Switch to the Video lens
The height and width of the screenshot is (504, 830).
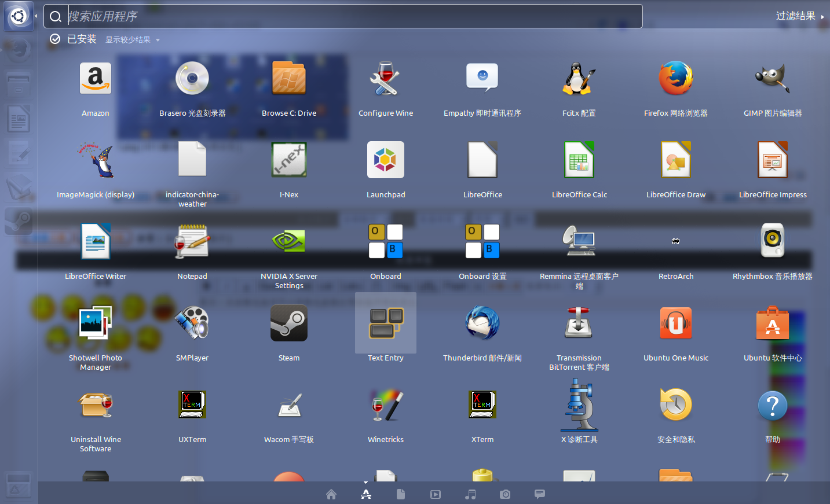coord(436,494)
